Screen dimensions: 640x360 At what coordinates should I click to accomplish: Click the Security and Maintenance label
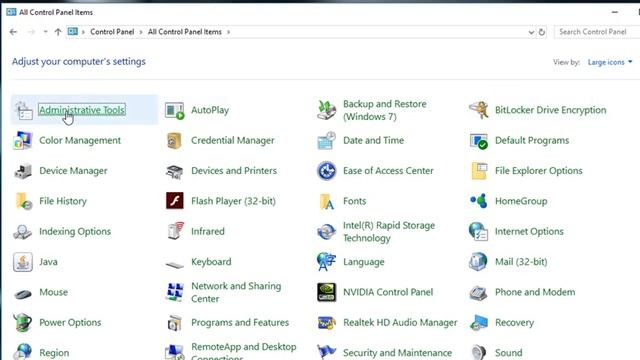point(397,353)
